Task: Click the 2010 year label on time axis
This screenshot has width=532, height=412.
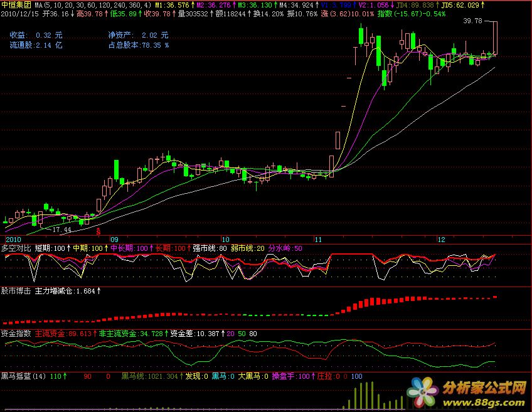Action: point(13,240)
